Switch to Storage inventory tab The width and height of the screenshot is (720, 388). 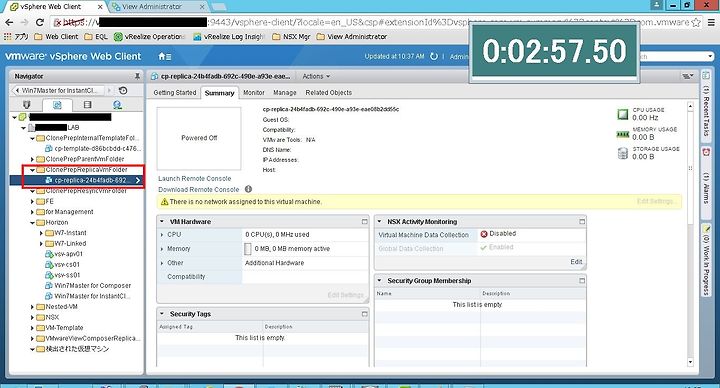87,105
